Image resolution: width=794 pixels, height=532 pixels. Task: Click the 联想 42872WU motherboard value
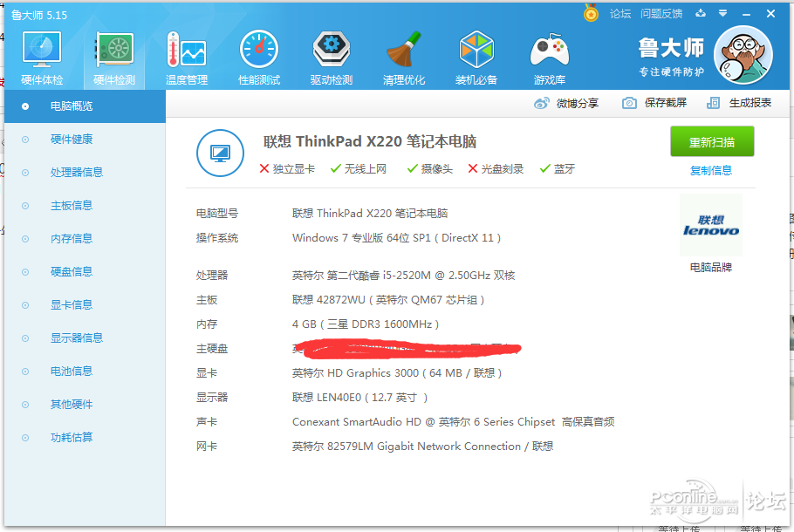pyautogui.click(x=388, y=300)
